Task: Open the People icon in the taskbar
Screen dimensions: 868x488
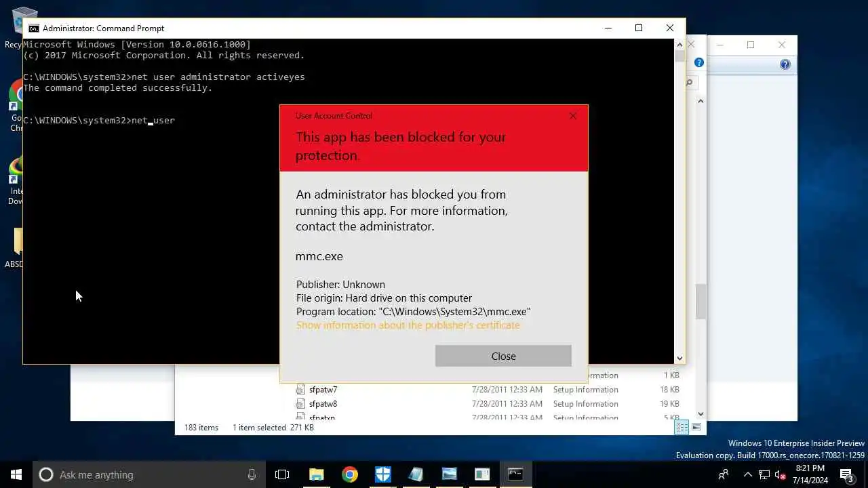Action: click(724, 474)
